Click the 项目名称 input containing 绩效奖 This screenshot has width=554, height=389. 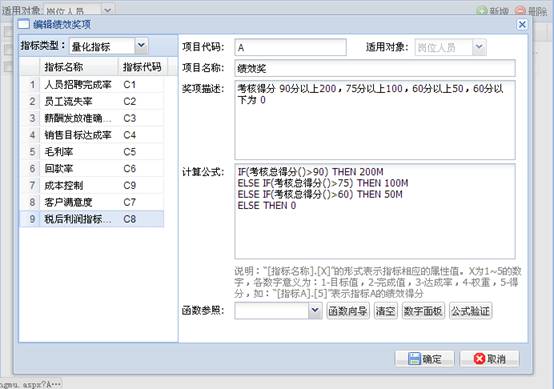point(375,68)
